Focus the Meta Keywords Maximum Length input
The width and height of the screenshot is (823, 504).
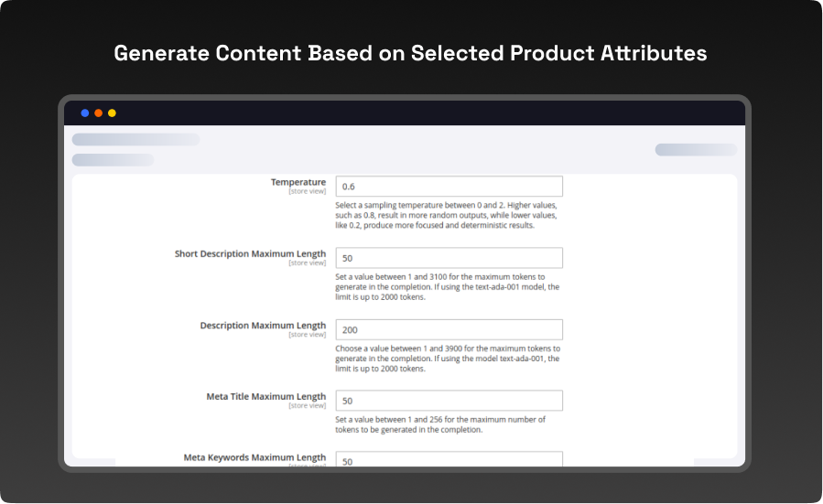pos(449,460)
